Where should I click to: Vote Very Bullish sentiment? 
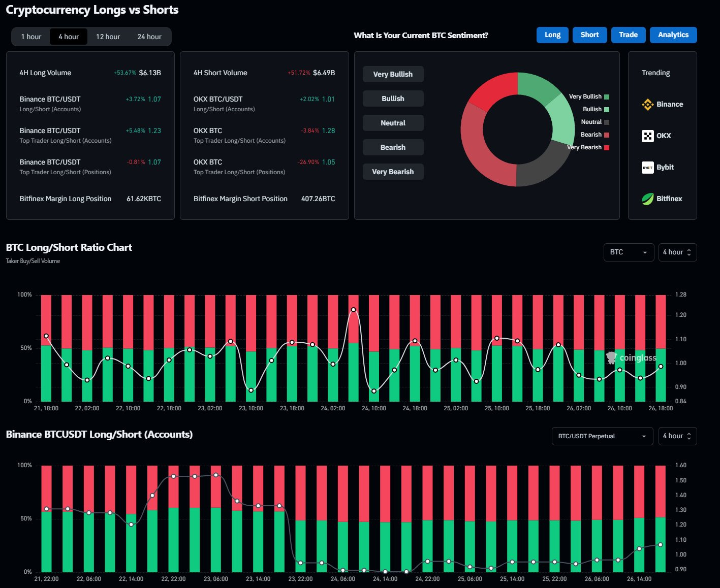pos(393,74)
